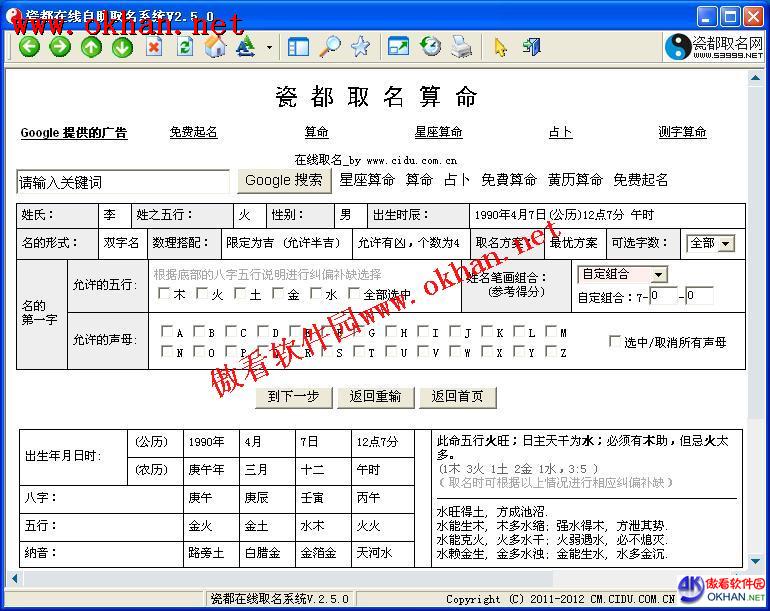Viewport: 770px width, 611px height.
Task: Print the page with the printer icon
Action: point(461,47)
